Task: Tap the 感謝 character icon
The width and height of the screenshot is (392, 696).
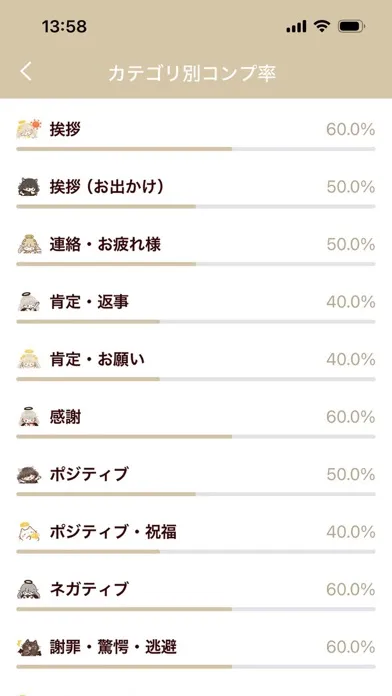Action: (29, 417)
